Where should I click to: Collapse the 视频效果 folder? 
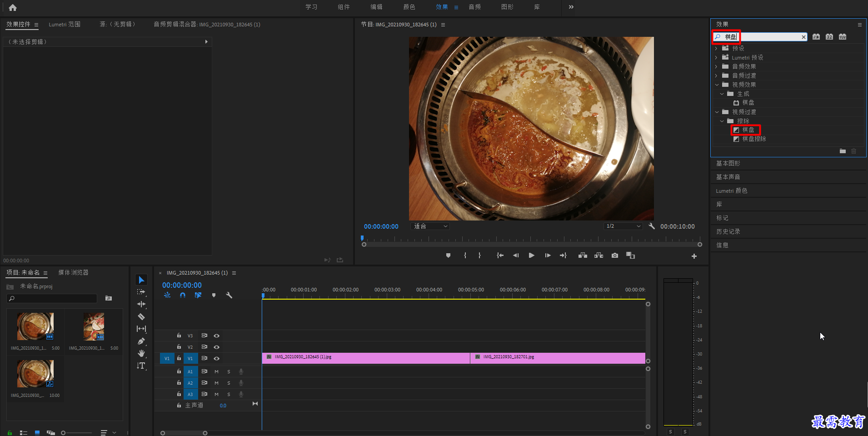tap(717, 85)
